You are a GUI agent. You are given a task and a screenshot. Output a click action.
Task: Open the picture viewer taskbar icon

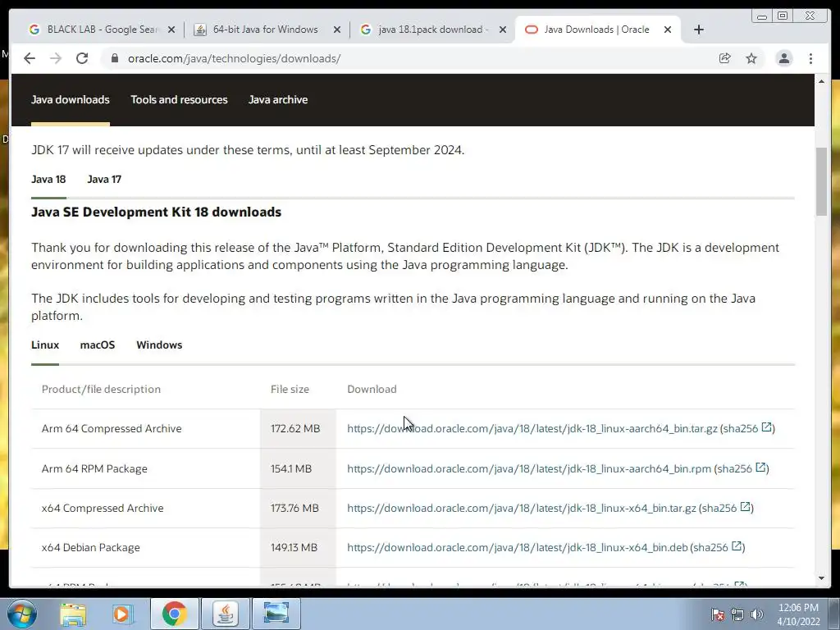click(x=276, y=614)
